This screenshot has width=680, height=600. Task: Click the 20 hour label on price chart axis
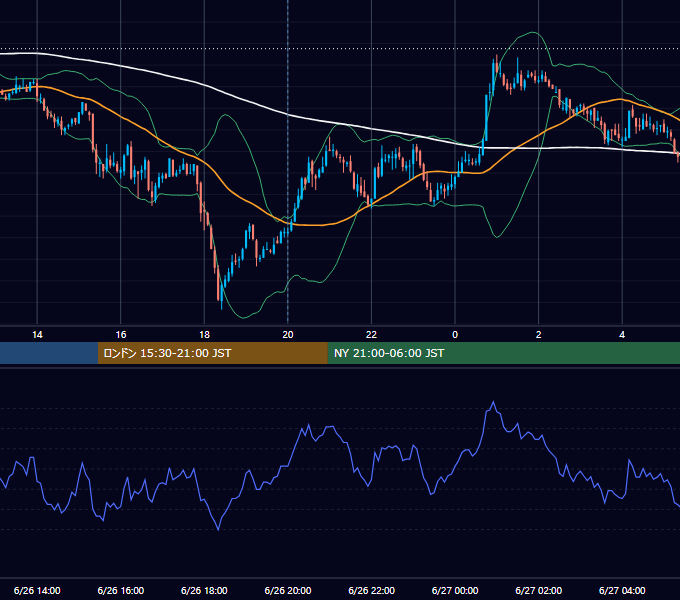[x=288, y=335]
